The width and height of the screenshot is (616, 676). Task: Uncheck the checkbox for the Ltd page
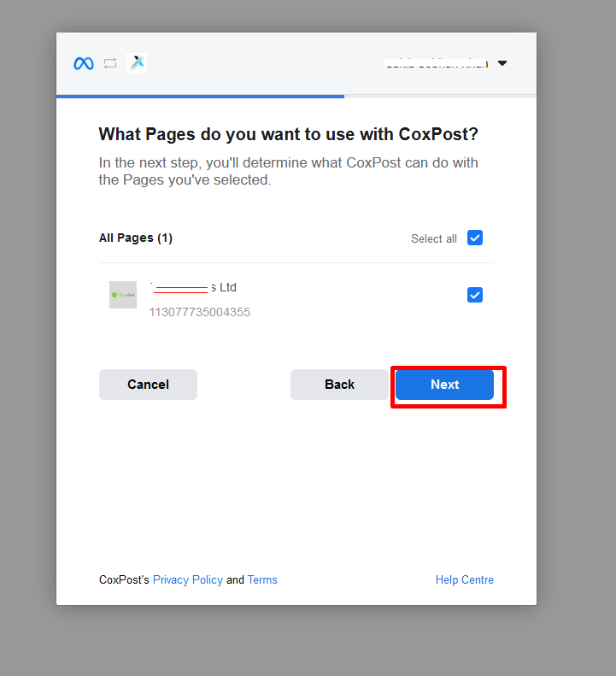tap(475, 295)
